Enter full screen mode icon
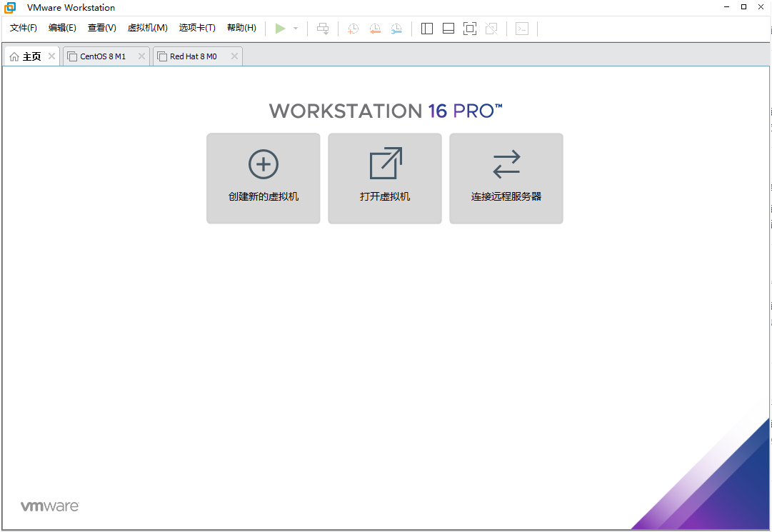 point(470,29)
